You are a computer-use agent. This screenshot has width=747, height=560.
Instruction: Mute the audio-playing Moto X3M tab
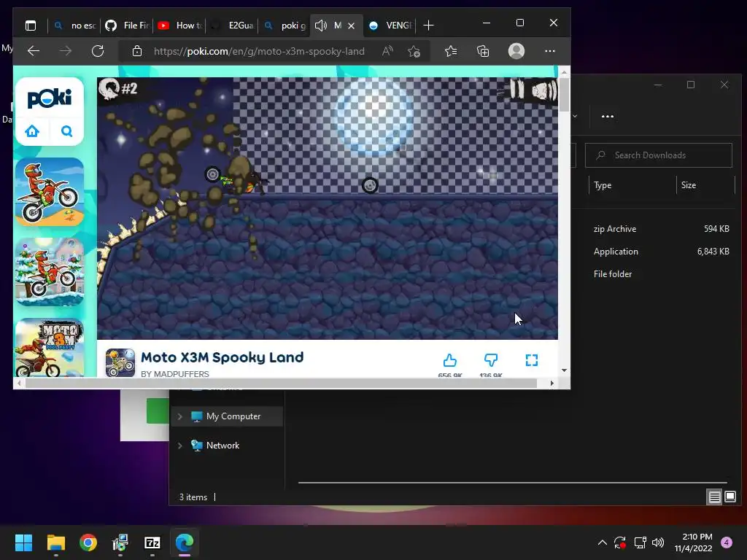pos(321,26)
